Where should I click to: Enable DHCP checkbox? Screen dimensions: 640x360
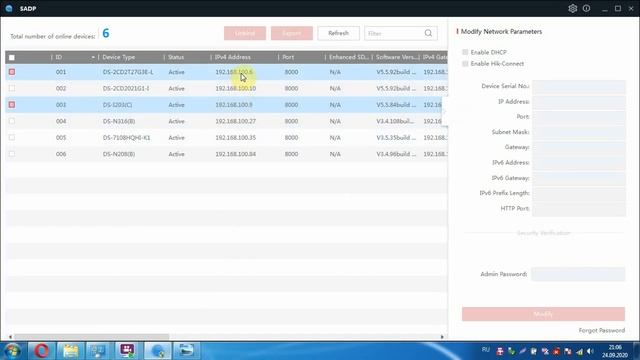click(465, 52)
